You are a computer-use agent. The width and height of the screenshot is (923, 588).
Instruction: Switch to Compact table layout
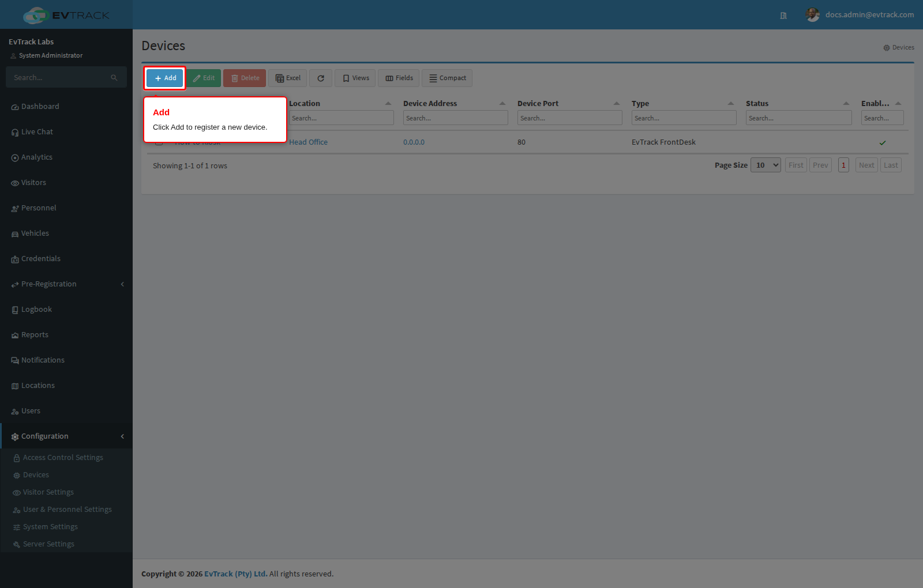[x=447, y=78]
